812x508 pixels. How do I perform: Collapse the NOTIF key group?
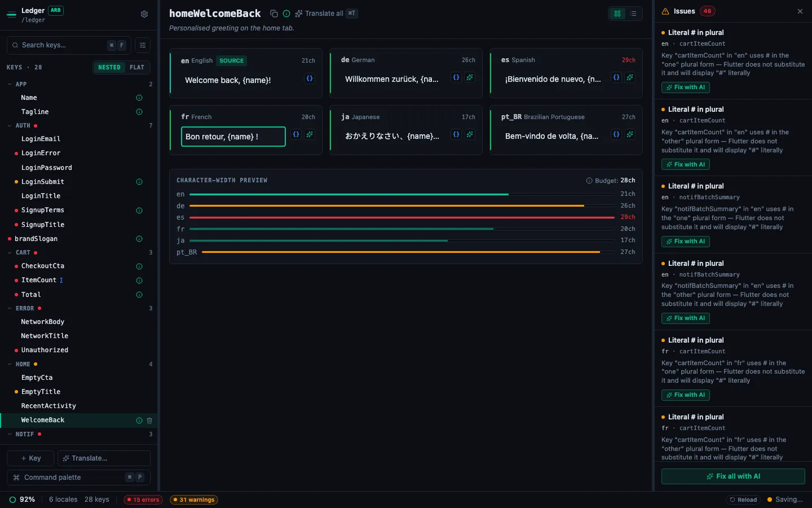[10, 435]
